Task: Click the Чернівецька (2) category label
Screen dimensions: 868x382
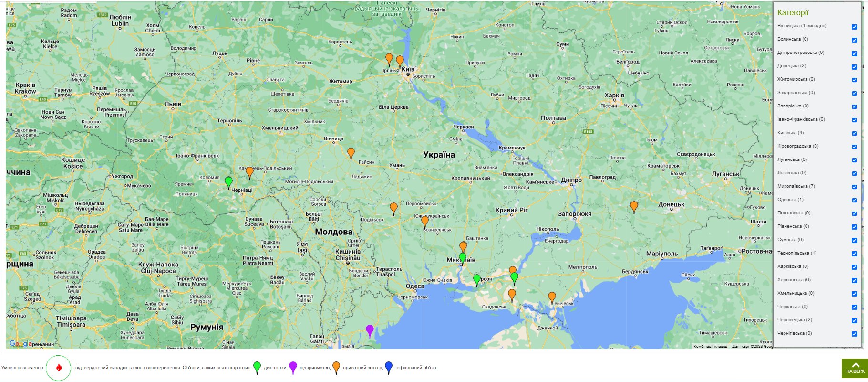Action: coord(795,320)
